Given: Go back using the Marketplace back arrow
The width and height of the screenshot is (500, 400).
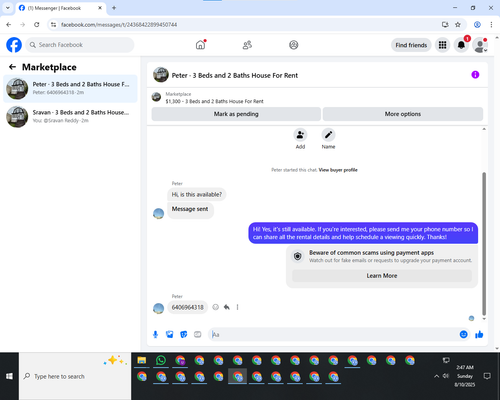Looking at the screenshot, I should click(12, 67).
